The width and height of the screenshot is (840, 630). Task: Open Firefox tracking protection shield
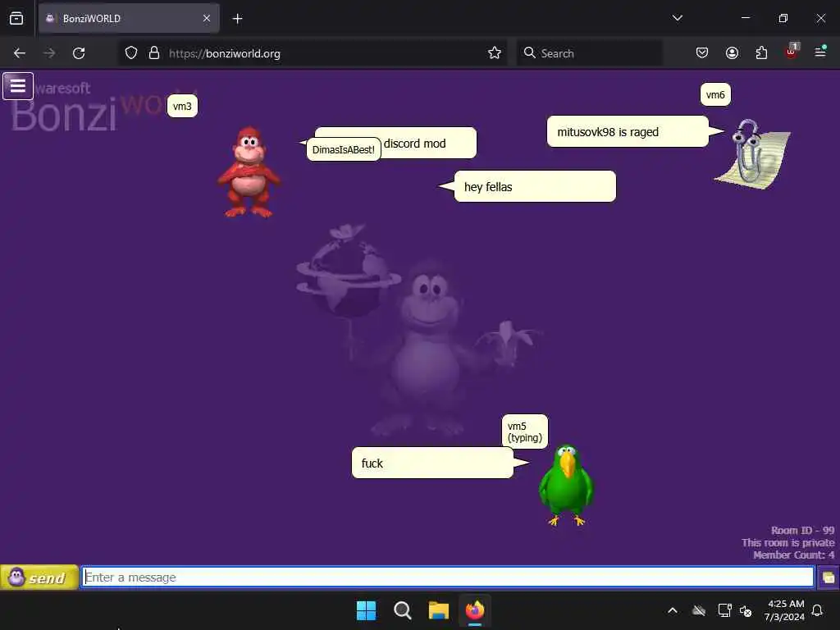pos(131,53)
